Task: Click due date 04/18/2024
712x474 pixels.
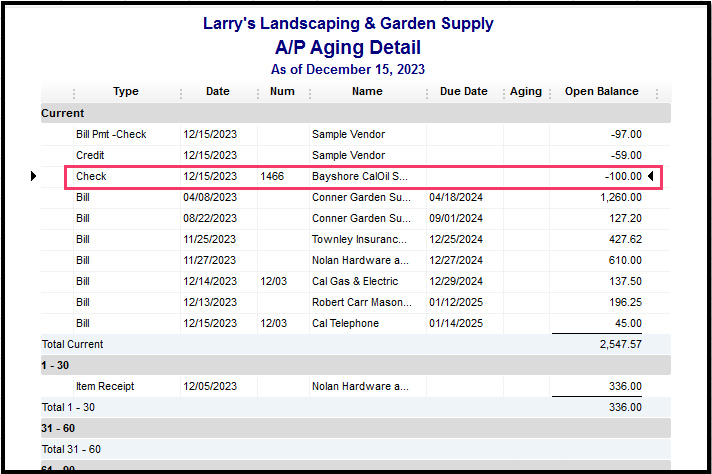Action: (x=456, y=198)
